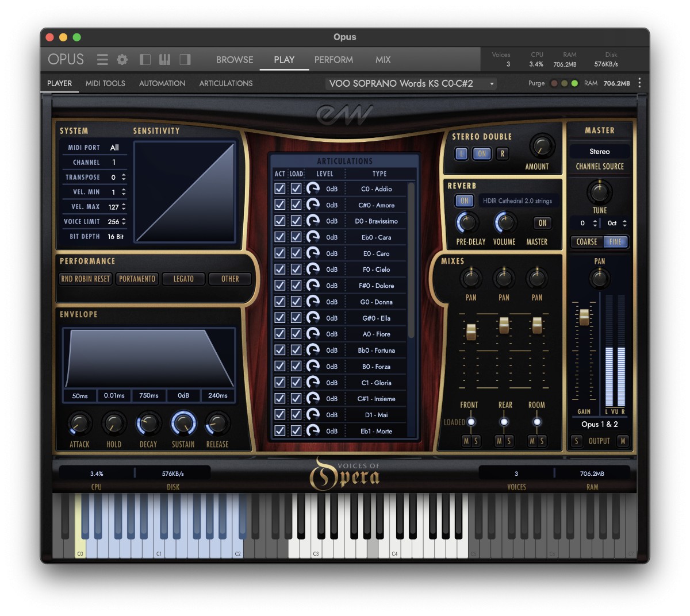Click the articulations list scrollbar
The image size is (690, 616).
pyautogui.click(x=411, y=260)
